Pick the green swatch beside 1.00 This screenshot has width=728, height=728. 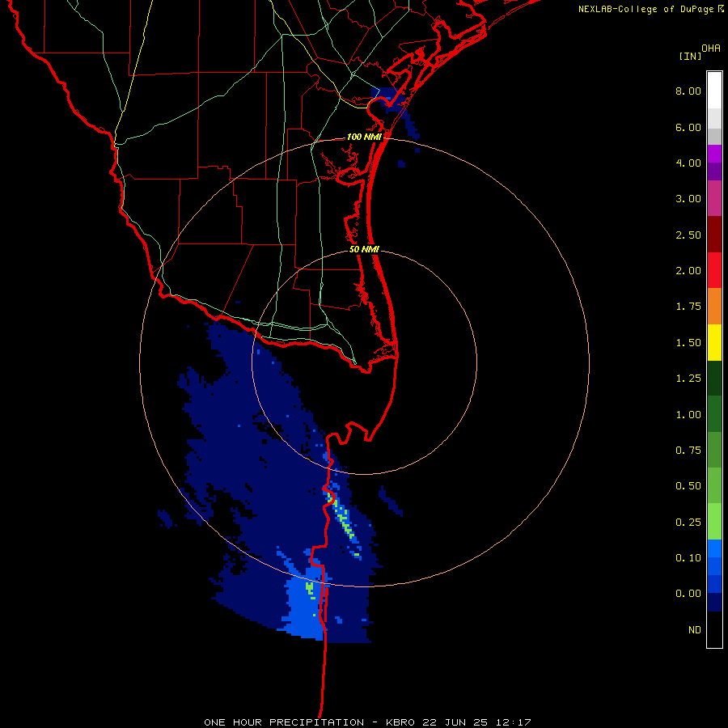(x=714, y=414)
